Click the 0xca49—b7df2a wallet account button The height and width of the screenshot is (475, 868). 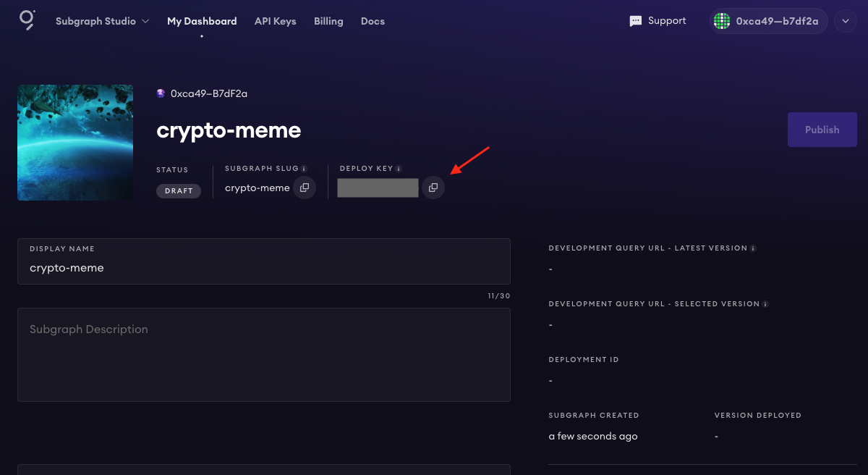768,21
